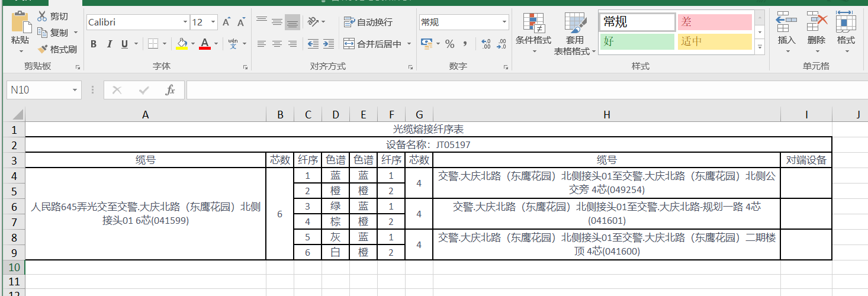Screen dimensions: 868x296
Task: Click the Copy (复制) button
Action: coord(53,33)
